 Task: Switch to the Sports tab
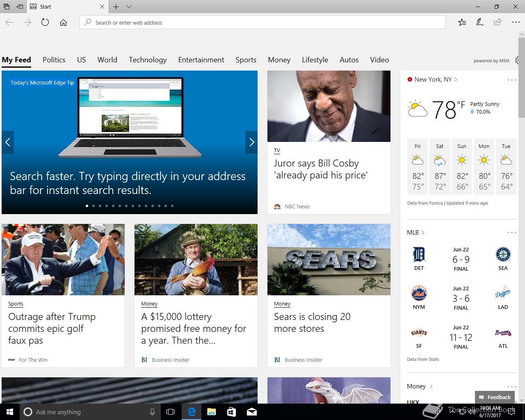tap(246, 60)
